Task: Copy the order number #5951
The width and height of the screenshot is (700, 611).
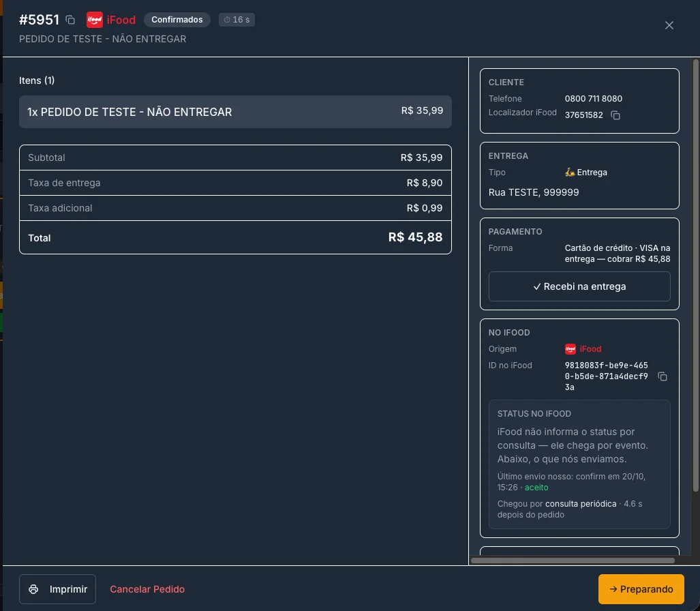Action: pos(70,20)
